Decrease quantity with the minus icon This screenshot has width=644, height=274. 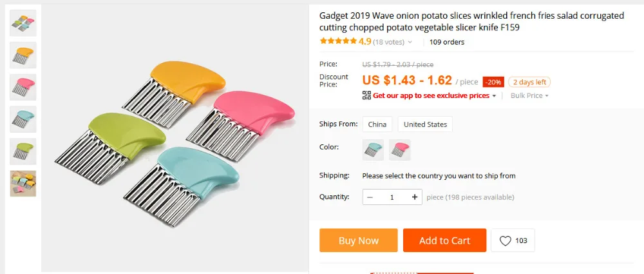click(x=370, y=197)
